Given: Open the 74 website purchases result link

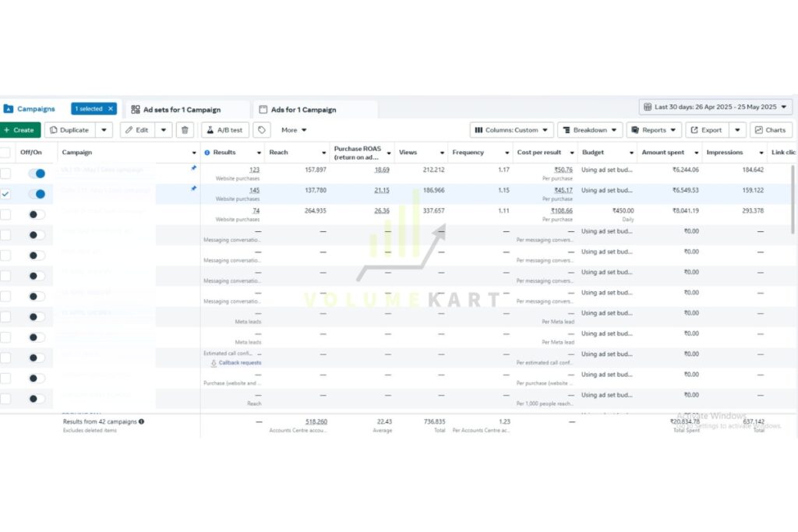Looking at the screenshot, I should click(256, 210).
